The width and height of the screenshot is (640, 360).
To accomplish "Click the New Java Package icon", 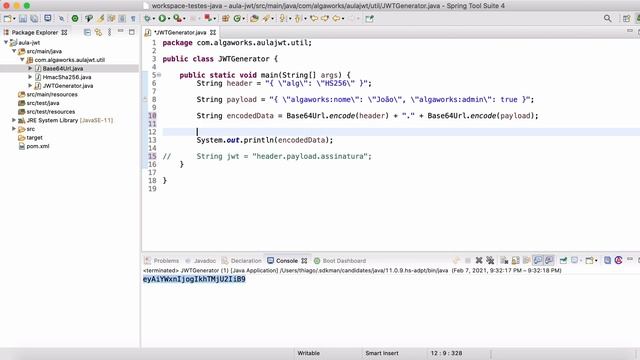I will [x=225, y=18].
